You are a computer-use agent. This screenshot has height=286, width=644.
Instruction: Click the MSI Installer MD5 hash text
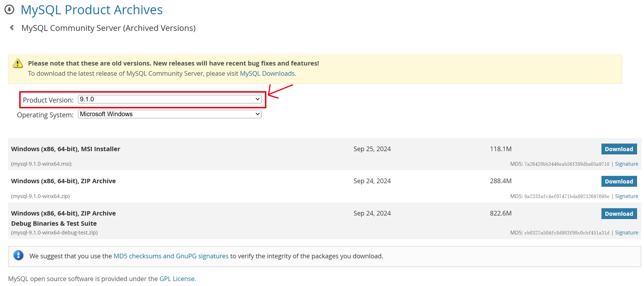(x=567, y=164)
